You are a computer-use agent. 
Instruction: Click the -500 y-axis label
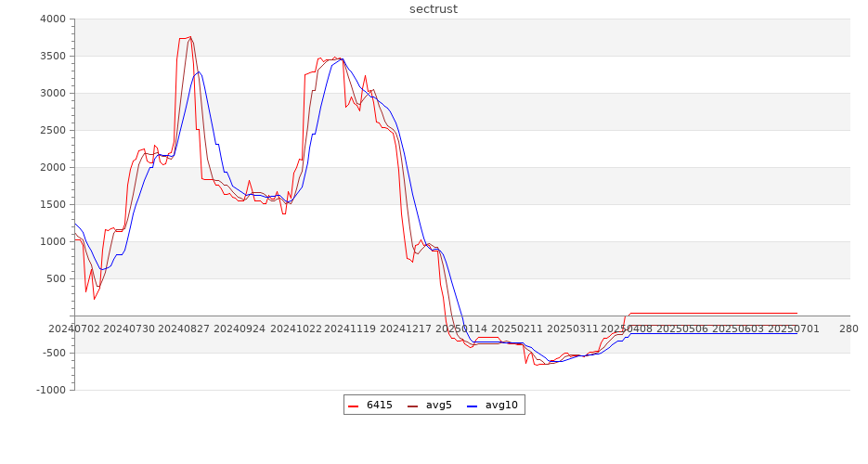pyautogui.click(x=52, y=354)
